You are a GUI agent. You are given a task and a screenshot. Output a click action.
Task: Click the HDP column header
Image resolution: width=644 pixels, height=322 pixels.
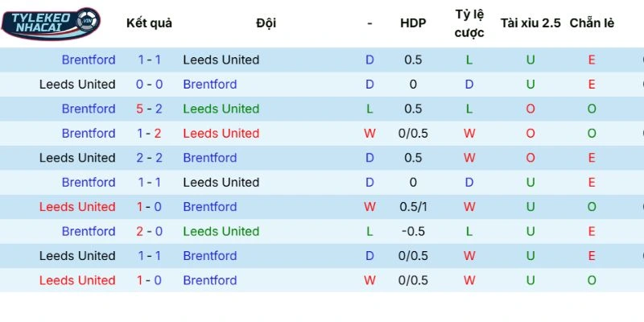[x=413, y=23]
